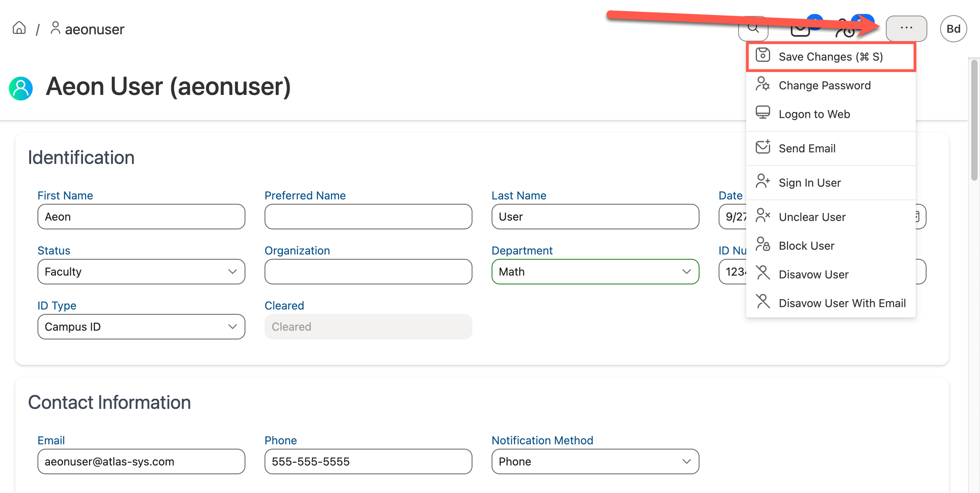Image resolution: width=980 pixels, height=493 pixels.
Task: Click the Bd user avatar
Action: pos(953,29)
